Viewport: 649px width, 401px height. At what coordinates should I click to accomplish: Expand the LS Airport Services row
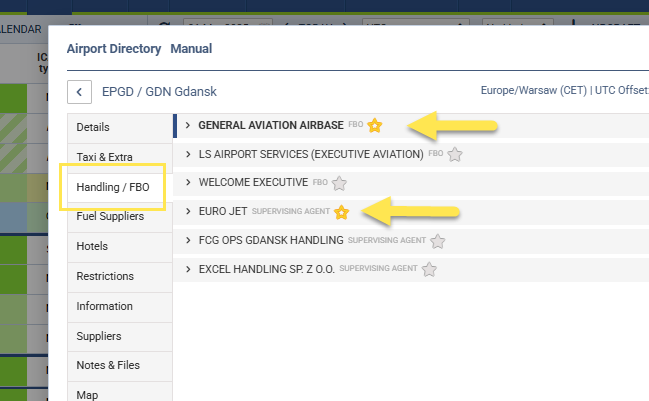coord(188,154)
